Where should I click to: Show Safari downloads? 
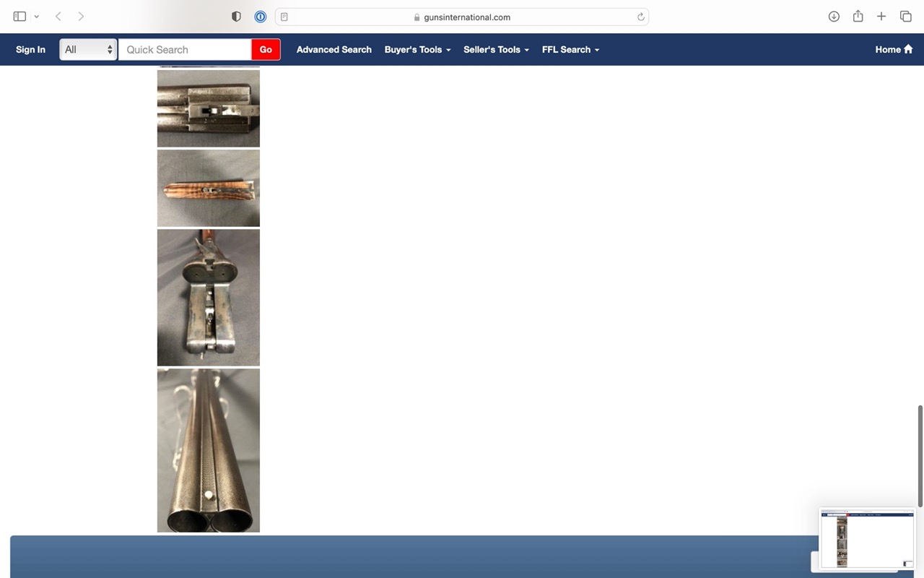pos(834,17)
